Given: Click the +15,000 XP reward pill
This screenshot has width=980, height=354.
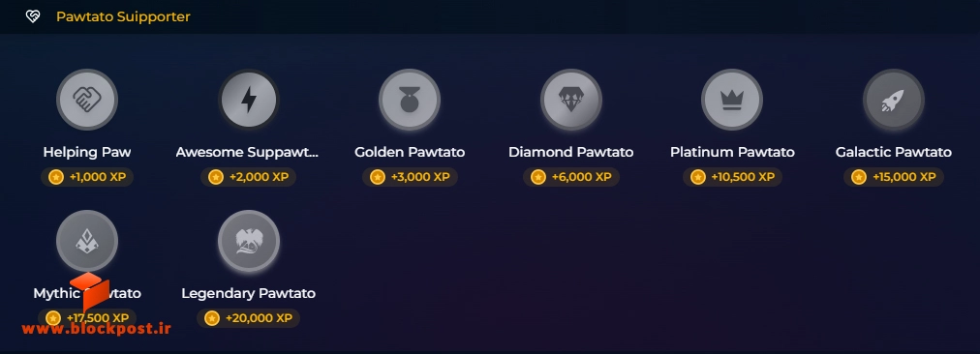Looking at the screenshot, I should coord(894,177).
